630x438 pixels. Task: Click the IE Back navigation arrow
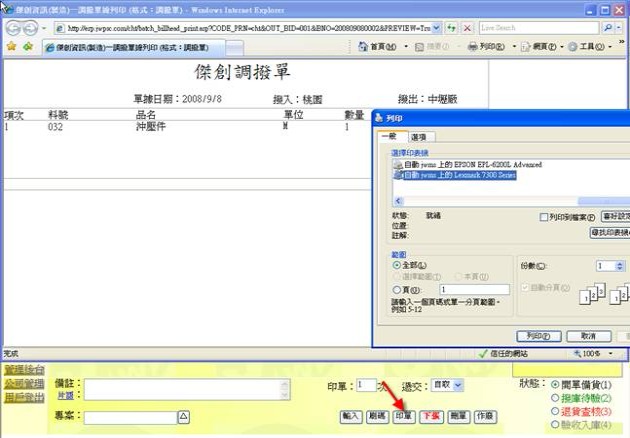(x=13, y=28)
